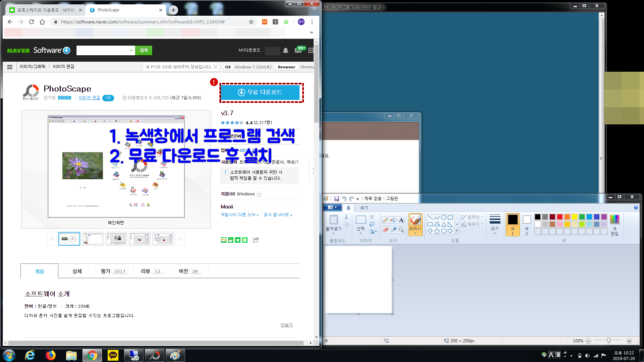Select the Fill with color bucket tool
Viewport: 644px width, 362px height.
[393, 220]
